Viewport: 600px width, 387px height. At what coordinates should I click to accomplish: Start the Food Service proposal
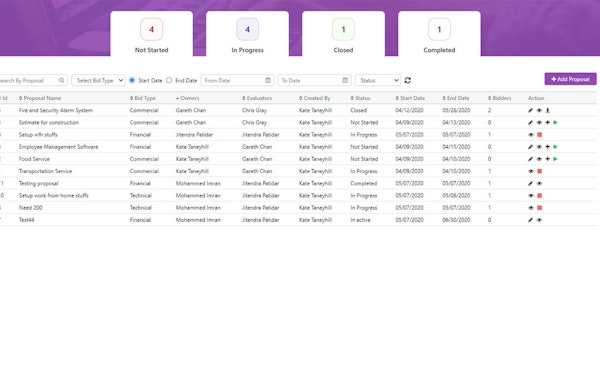556,159
